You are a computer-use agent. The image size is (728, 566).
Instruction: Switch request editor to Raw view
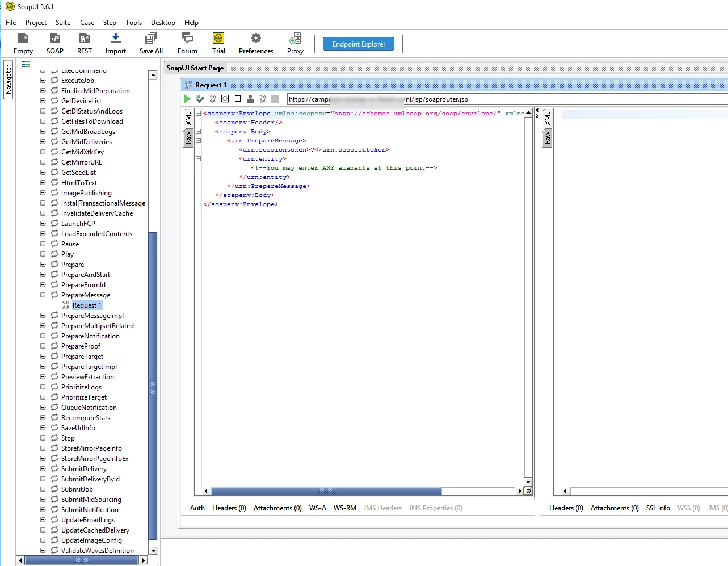coord(188,137)
